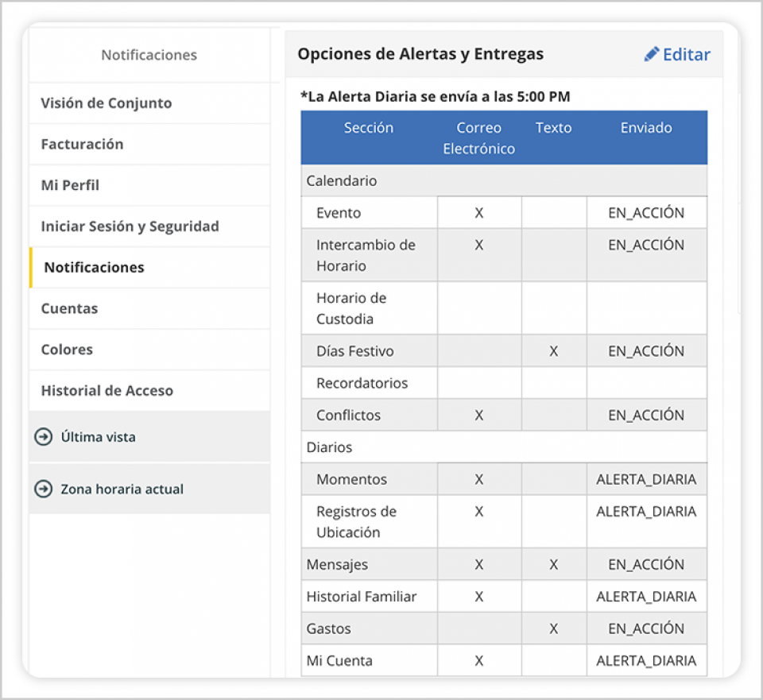Click Mensajes text column X mark

(553, 565)
